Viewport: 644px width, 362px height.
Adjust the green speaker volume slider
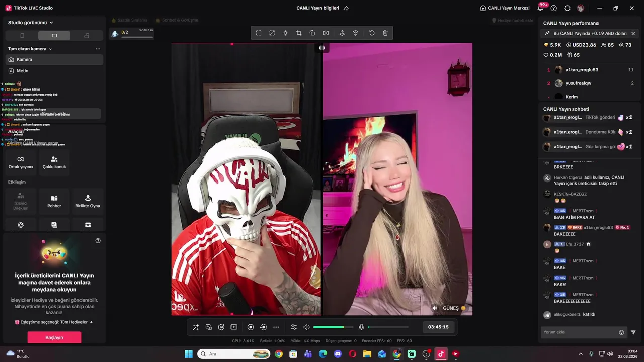tap(333, 327)
